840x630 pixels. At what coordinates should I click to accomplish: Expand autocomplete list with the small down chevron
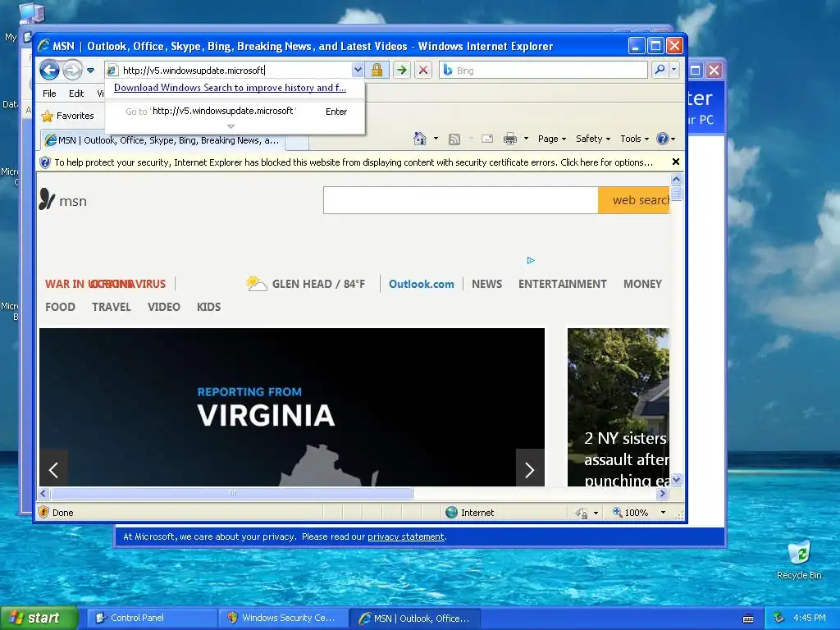click(x=231, y=126)
